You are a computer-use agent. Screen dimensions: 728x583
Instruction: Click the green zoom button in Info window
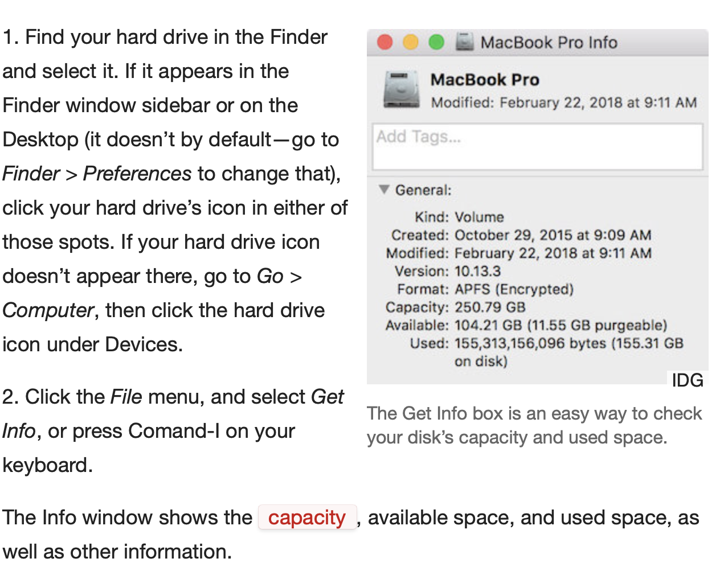point(436,42)
